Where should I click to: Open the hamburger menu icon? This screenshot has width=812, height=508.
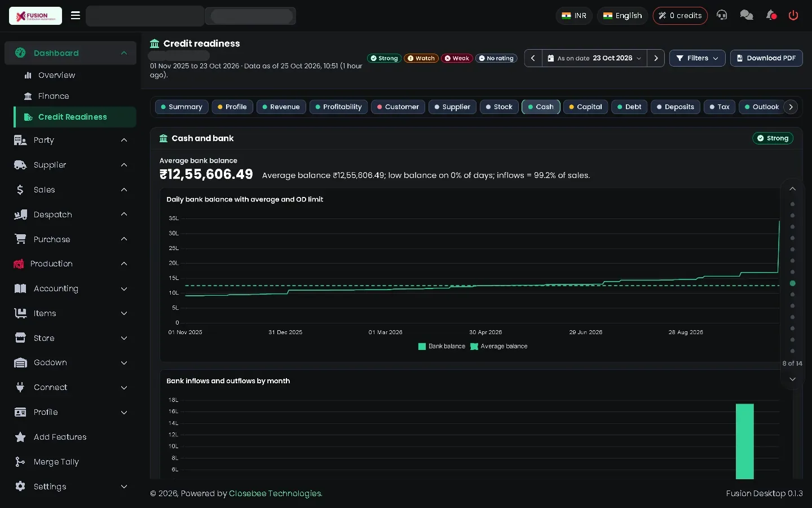point(76,15)
